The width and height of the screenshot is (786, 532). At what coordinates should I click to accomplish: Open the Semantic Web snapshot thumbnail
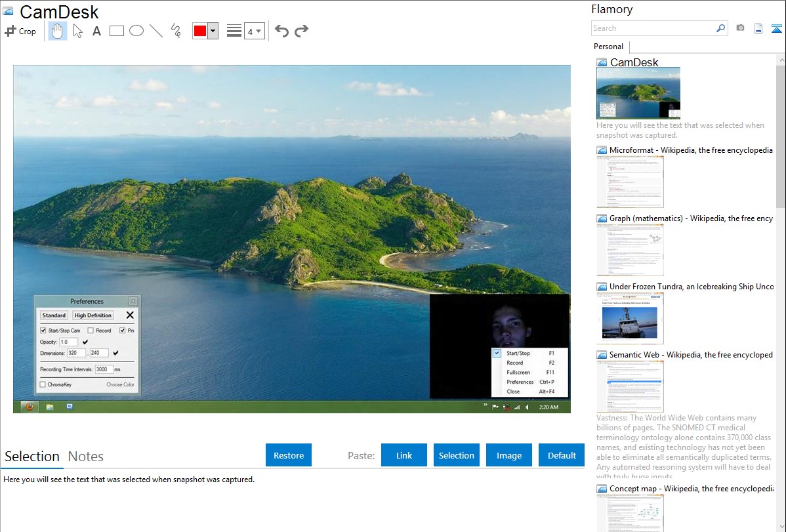coord(630,386)
